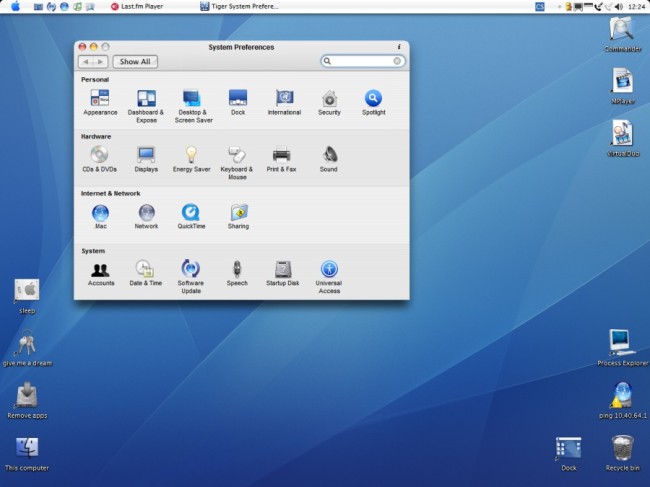Click the blue CS icon in top bar
The height and width of the screenshot is (487, 650).
(x=540, y=7)
